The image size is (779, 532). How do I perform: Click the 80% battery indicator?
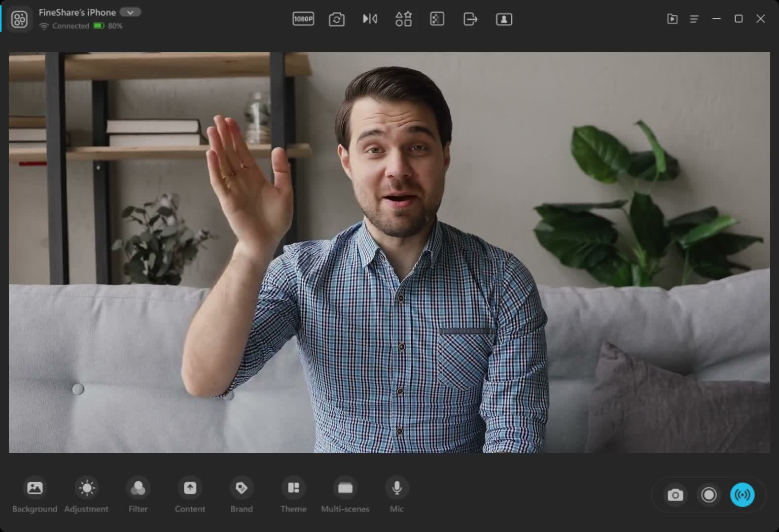(x=108, y=26)
